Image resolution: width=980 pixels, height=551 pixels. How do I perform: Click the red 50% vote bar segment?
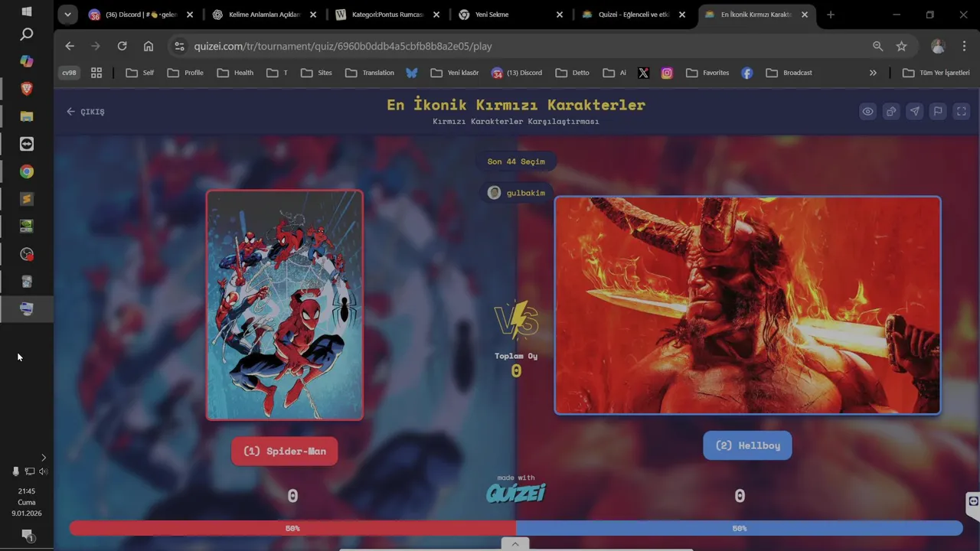pyautogui.click(x=292, y=528)
